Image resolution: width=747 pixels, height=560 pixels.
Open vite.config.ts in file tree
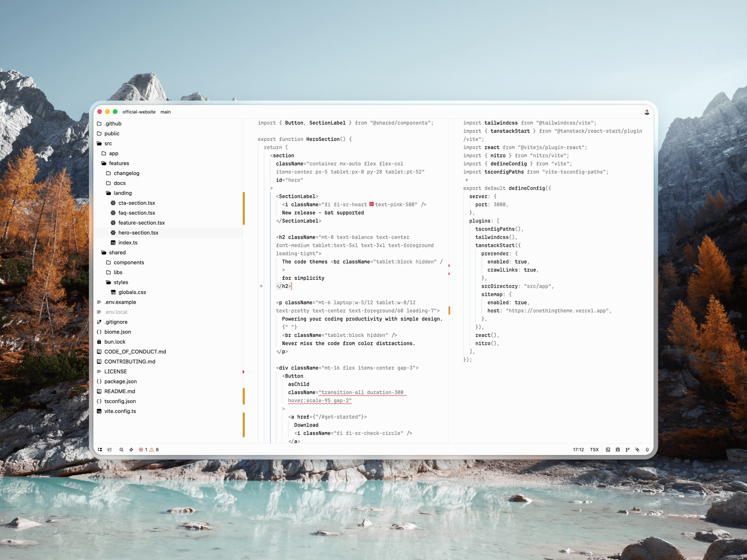[120, 411]
